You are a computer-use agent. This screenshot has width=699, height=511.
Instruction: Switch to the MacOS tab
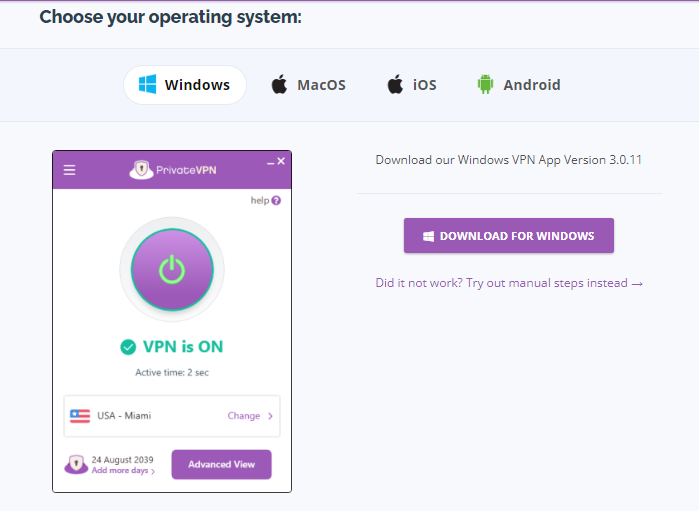click(309, 85)
